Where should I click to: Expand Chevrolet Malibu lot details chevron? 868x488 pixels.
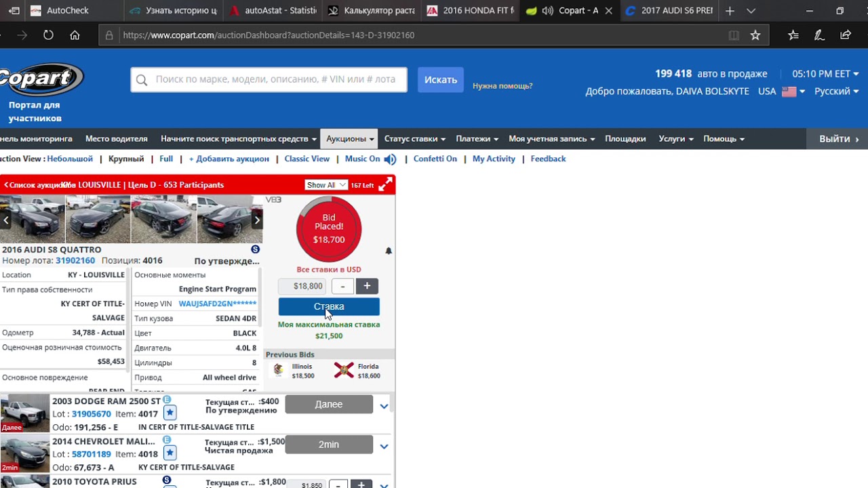pos(384,447)
